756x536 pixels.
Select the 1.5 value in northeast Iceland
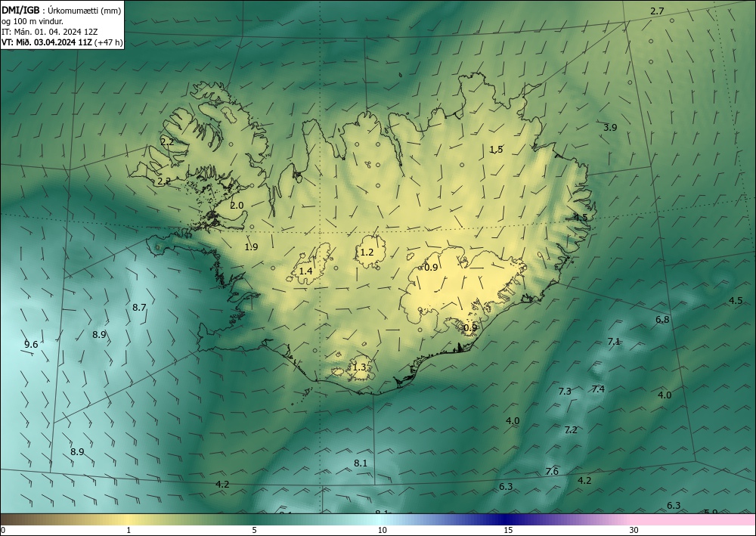[496, 150]
